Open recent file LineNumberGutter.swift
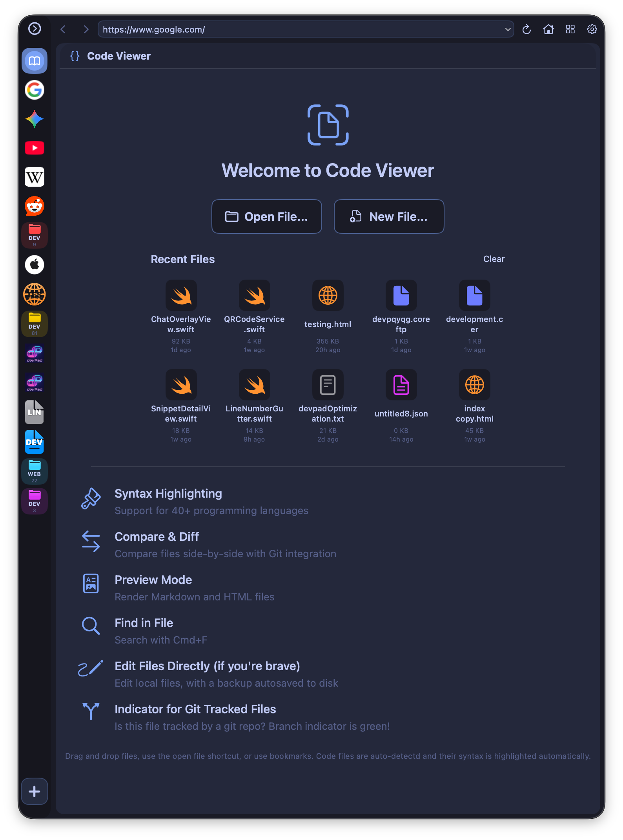Viewport: 623px width, 840px height. point(254,405)
